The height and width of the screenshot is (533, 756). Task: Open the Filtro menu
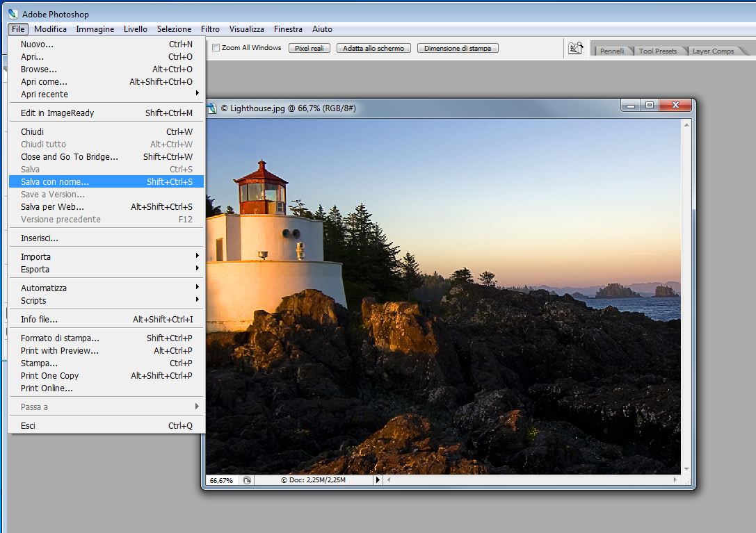pos(210,29)
